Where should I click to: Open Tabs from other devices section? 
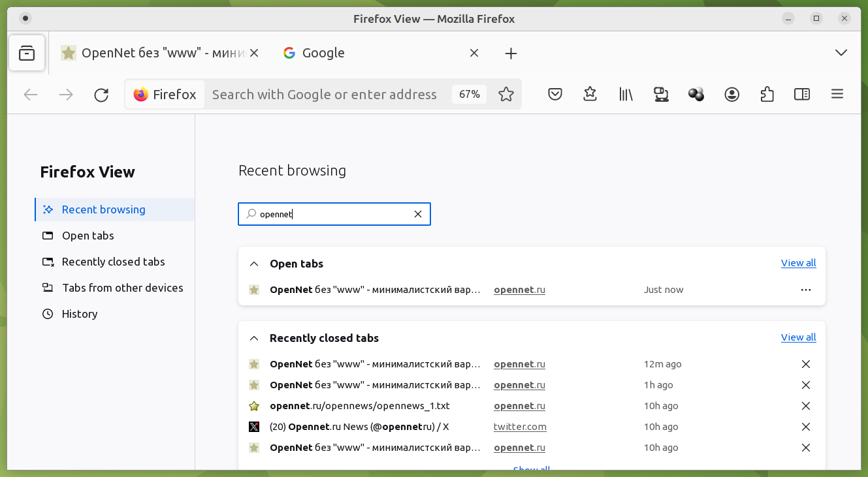[122, 288]
